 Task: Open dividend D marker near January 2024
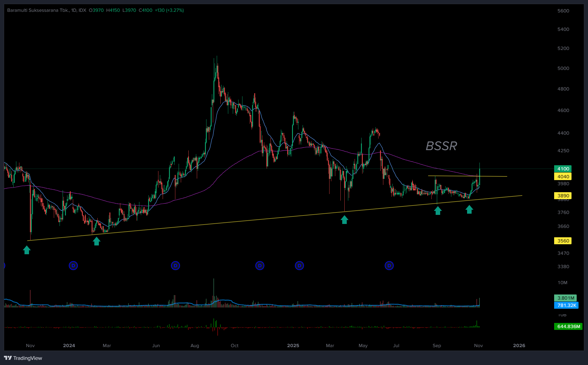[73, 266]
